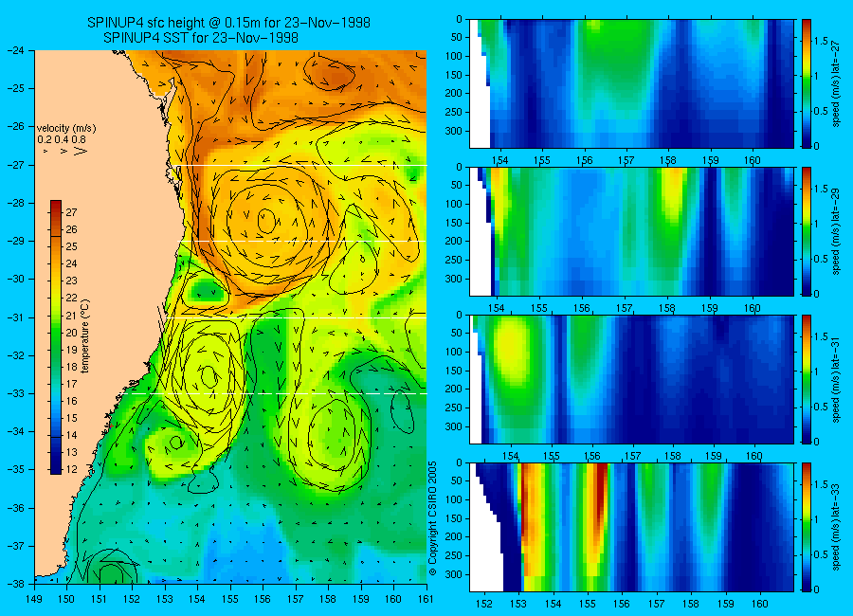Click the speed colorbar of the lat=-31 panel

[807, 379]
